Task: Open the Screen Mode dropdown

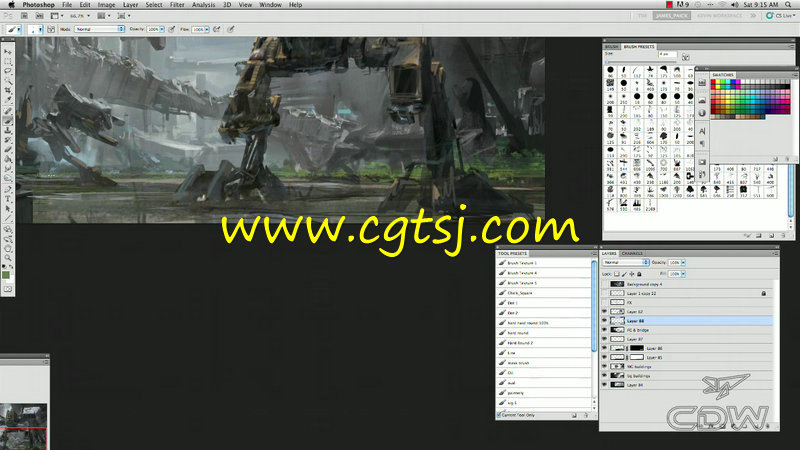Action: [x=123, y=16]
